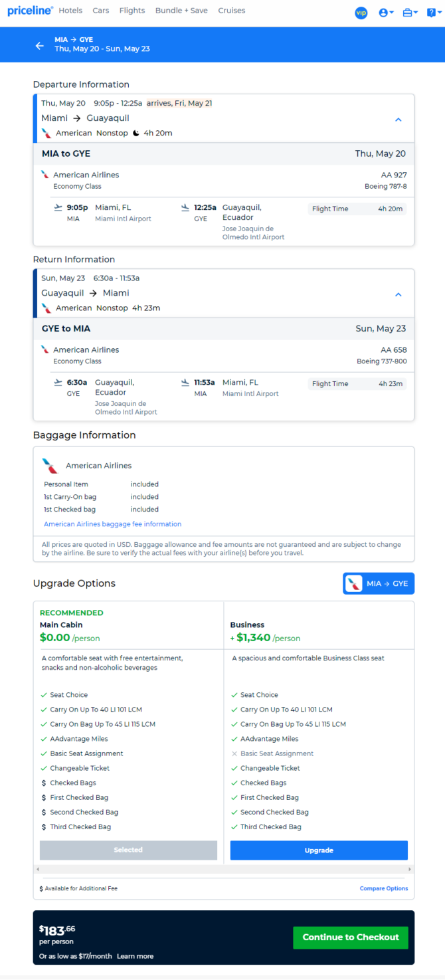Open American Airlines baggage fee information link
445x980 pixels.
click(113, 524)
